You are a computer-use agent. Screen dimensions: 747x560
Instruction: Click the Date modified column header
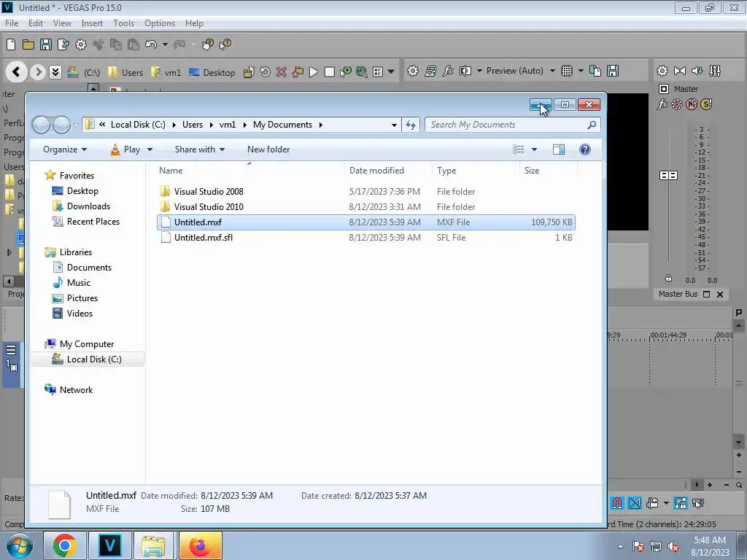376,171
